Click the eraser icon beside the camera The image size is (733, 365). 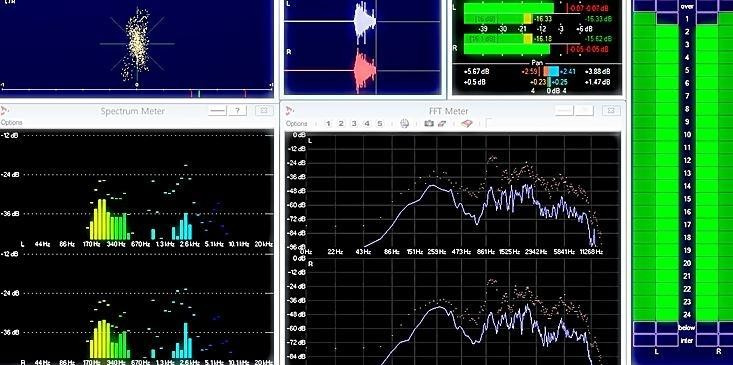click(x=442, y=123)
